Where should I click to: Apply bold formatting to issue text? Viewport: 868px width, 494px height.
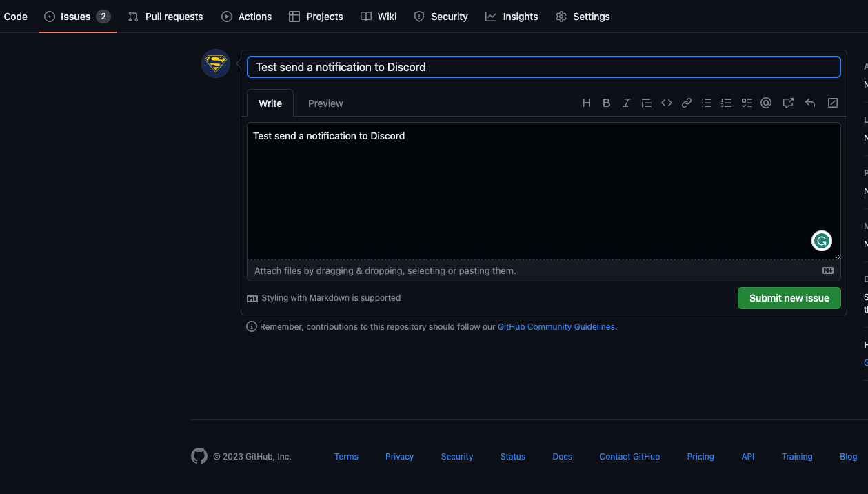pos(607,102)
